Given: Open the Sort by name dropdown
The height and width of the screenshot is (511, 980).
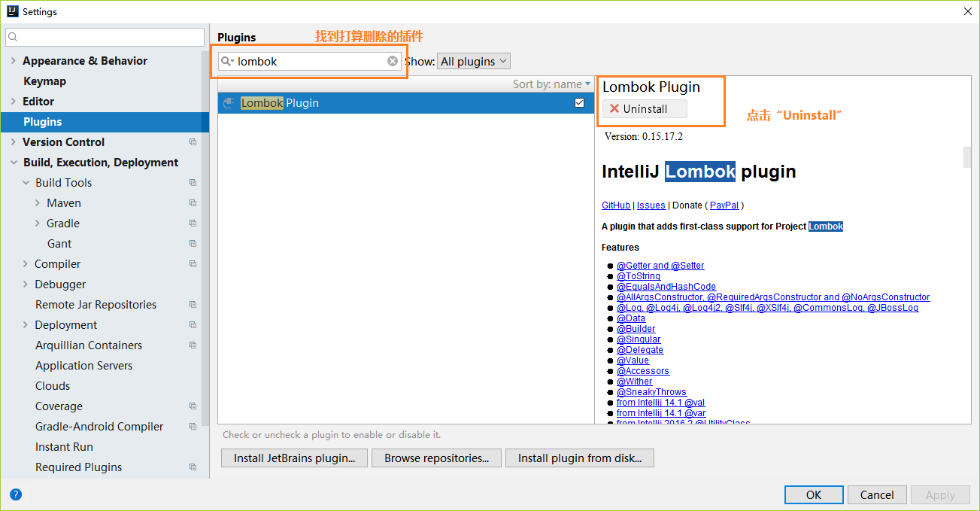Looking at the screenshot, I should (x=552, y=84).
